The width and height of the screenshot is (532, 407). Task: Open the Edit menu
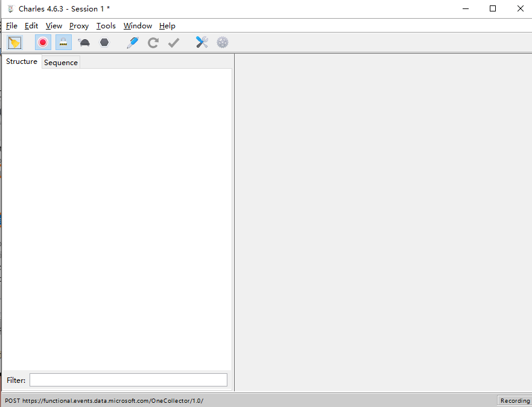tap(31, 26)
